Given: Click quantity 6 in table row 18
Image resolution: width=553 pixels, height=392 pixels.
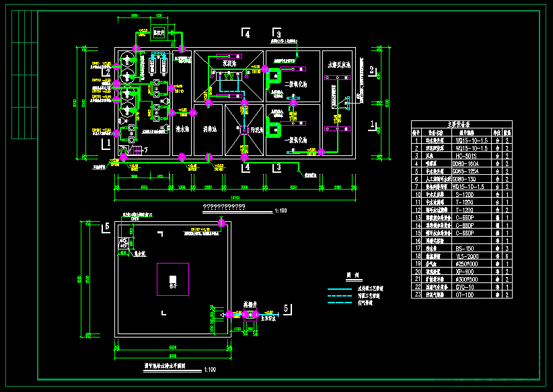Looking at the screenshot, I should (x=507, y=256).
